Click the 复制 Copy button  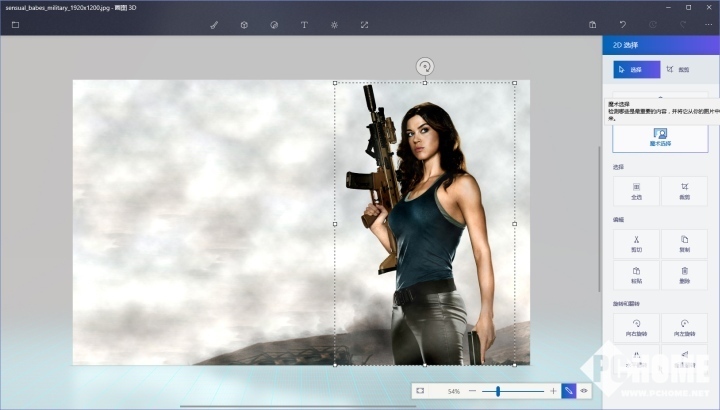pyautogui.click(x=685, y=244)
